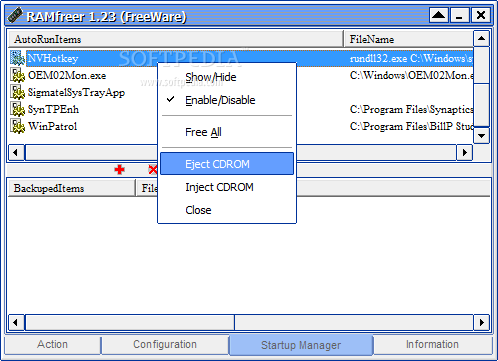Click the AutoRun list vertical scrollbar thumb
The width and height of the screenshot is (498, 361).
[x=481, y=65]
